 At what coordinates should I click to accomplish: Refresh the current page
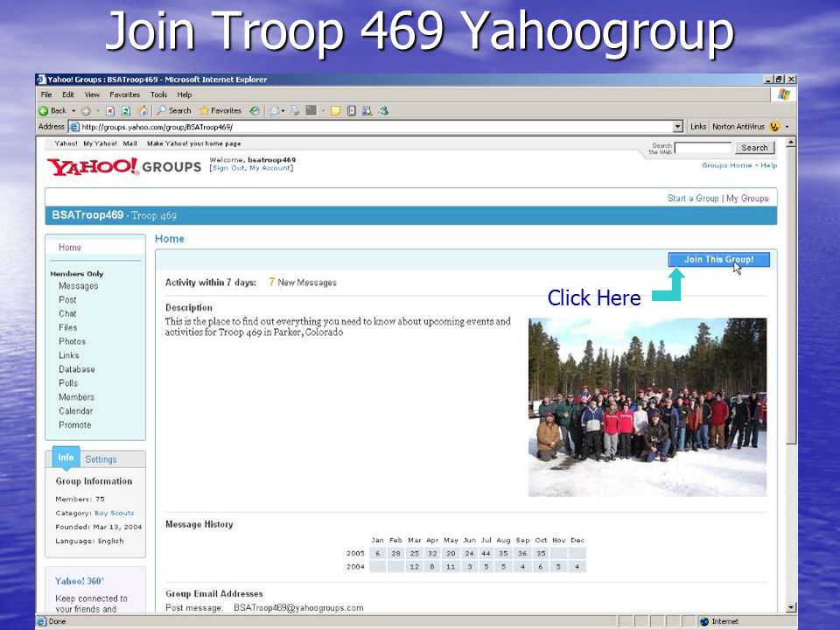(126, 111)
